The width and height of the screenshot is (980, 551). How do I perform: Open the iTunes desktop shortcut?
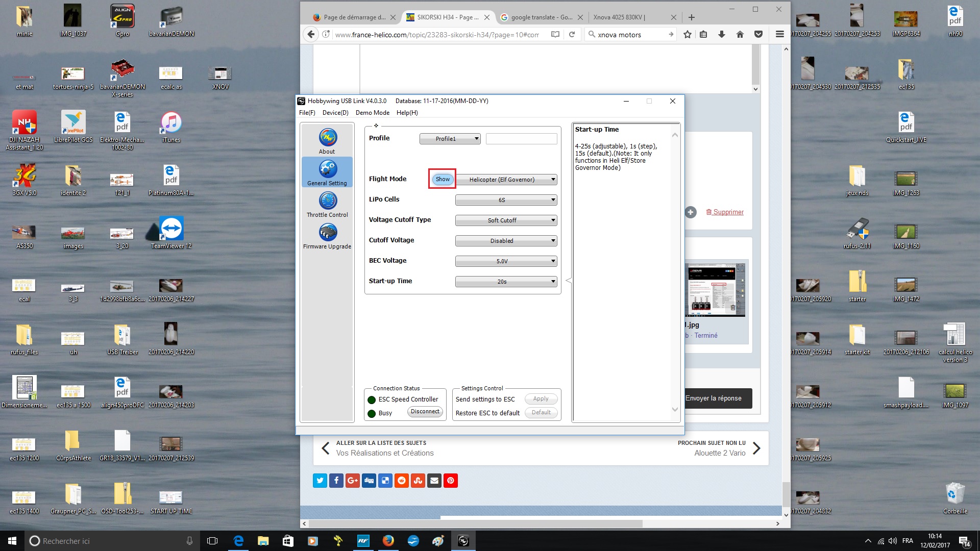point(171,127)
